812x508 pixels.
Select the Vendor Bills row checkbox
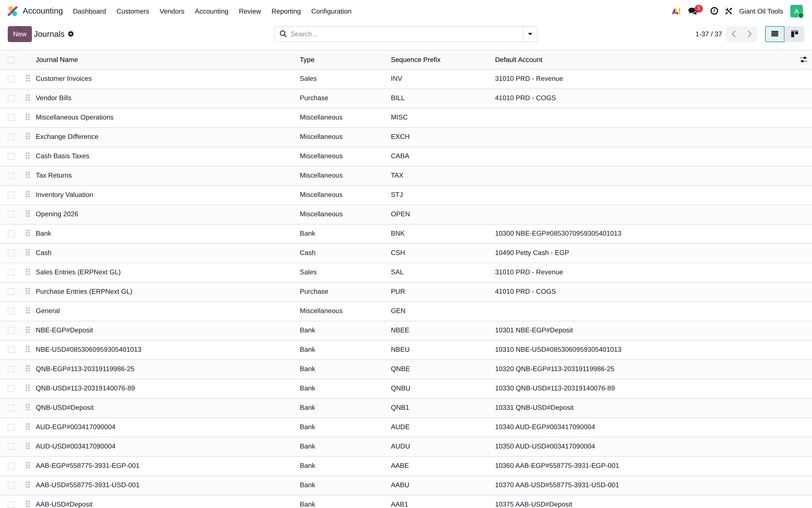[x=11, y=98]
